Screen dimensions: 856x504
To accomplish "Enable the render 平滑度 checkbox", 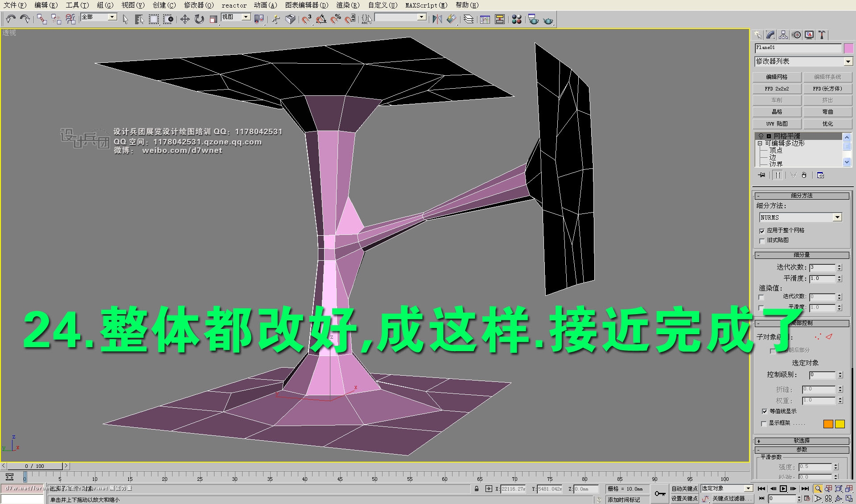I will click(x=761, y=308).
